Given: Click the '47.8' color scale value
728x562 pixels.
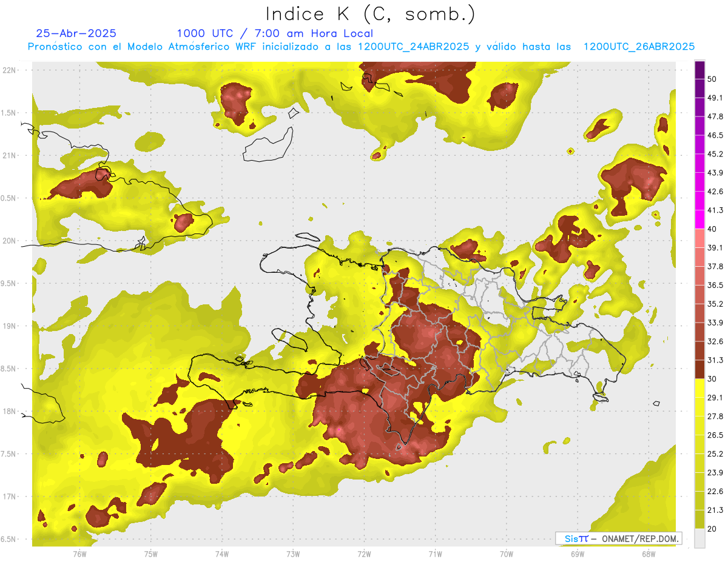Looking at the screenshot, I should point(715,116).
